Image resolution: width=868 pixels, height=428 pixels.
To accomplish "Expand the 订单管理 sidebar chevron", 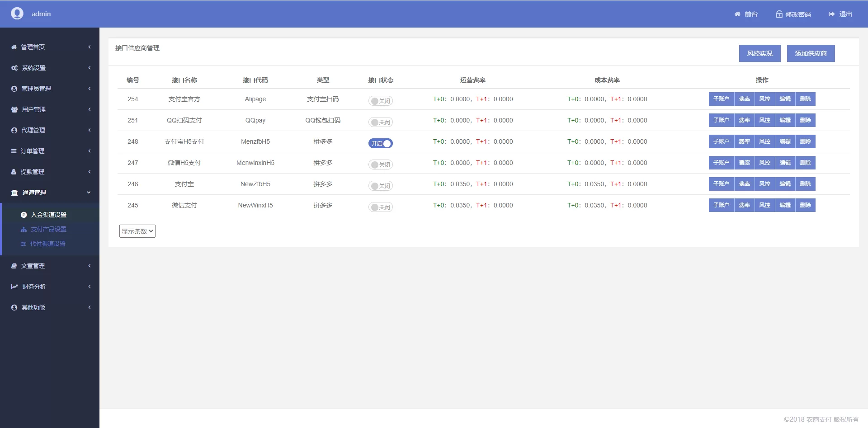I will (x=90, y=151).
